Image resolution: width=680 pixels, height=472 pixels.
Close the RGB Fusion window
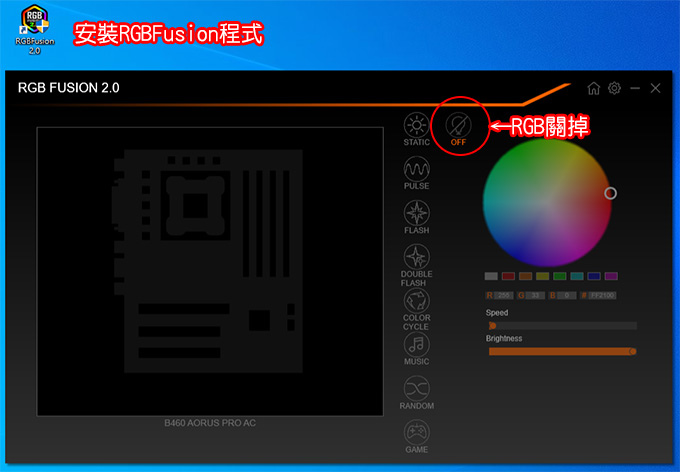(655, 88)
